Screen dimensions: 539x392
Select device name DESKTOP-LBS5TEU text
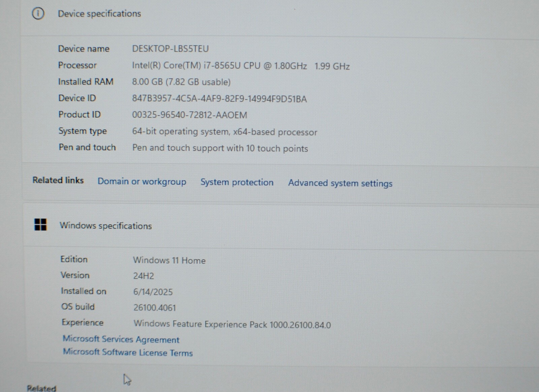click(x=170, y=49)
